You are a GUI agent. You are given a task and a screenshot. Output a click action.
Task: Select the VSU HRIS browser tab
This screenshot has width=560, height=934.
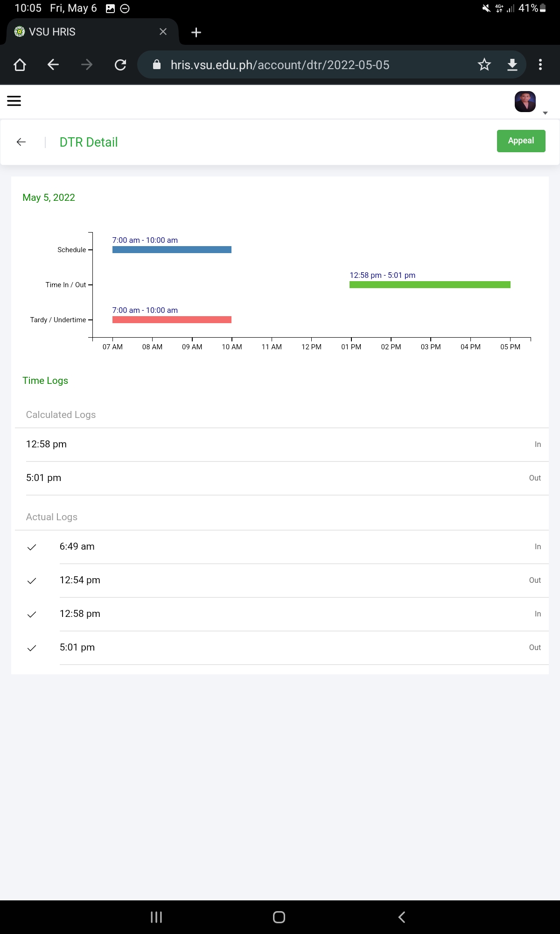(84, 32)
